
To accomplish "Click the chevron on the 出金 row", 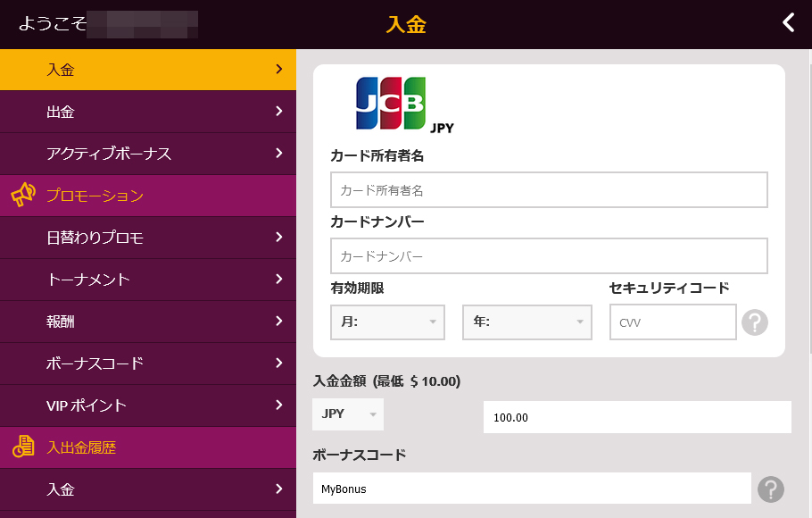I will 279,111.
